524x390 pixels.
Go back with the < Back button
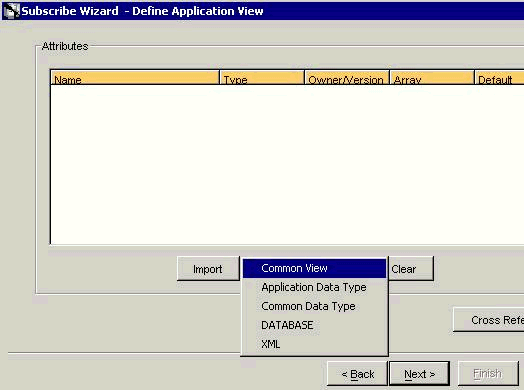click(x=357, y=374)
